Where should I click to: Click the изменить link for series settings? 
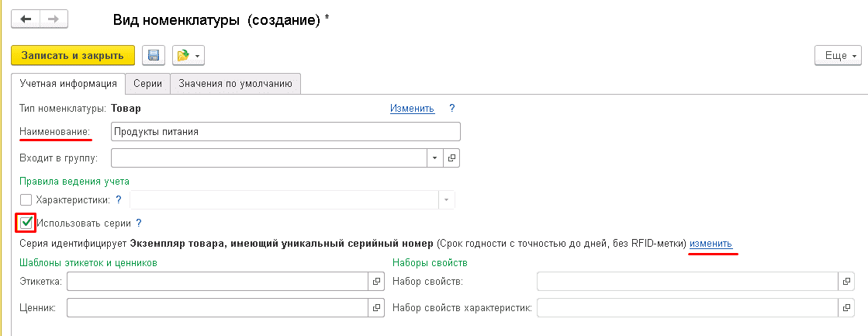click(x=711, y=244)
